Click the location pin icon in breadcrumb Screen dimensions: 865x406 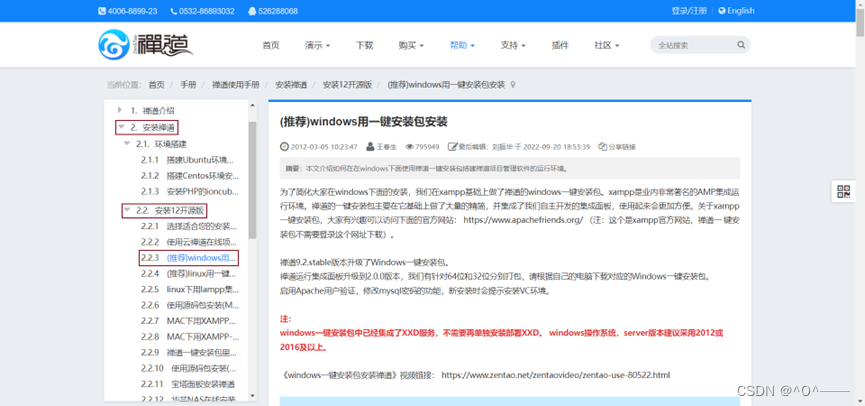pos(513,85)
